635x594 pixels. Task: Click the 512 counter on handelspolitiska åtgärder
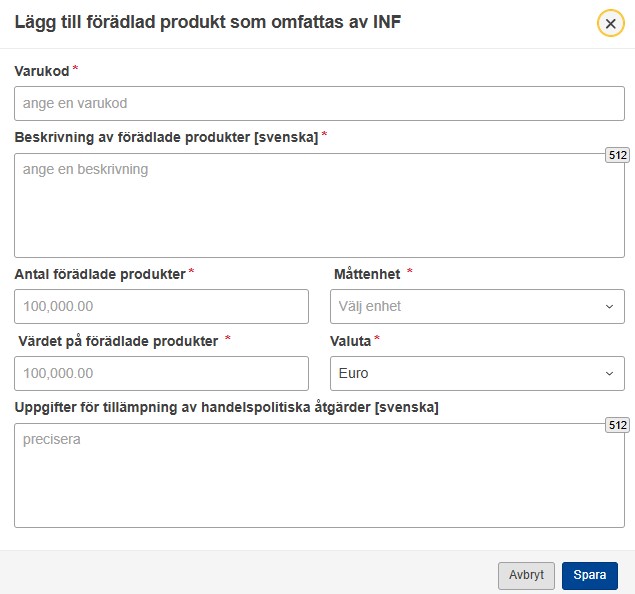click(617, 425)
